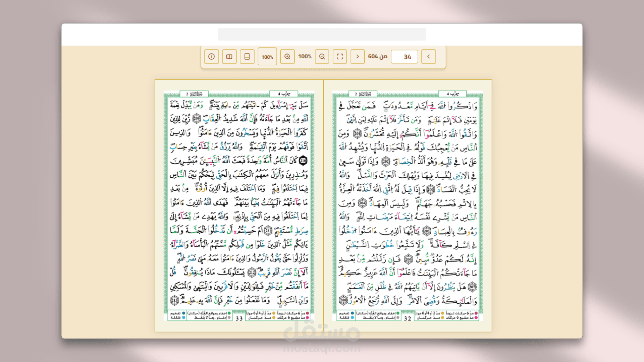Open the info button in the toolbar
Screen dimensions: 644x362
click(x=211, y=57)
